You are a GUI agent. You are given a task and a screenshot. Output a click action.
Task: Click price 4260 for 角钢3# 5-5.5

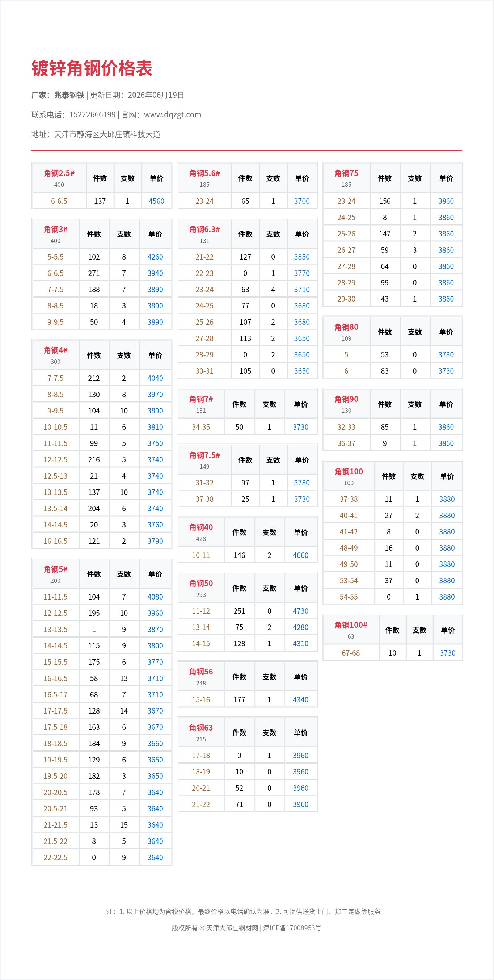click(x=155, y=257)
